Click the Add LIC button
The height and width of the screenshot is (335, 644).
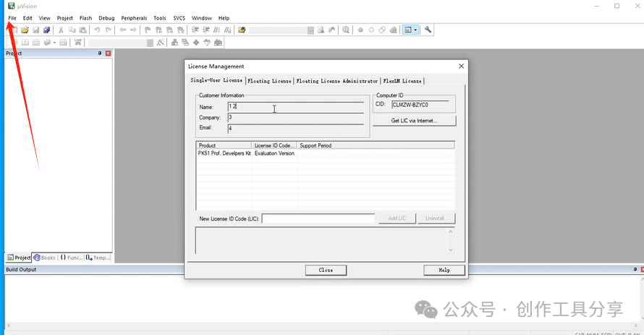397,219
